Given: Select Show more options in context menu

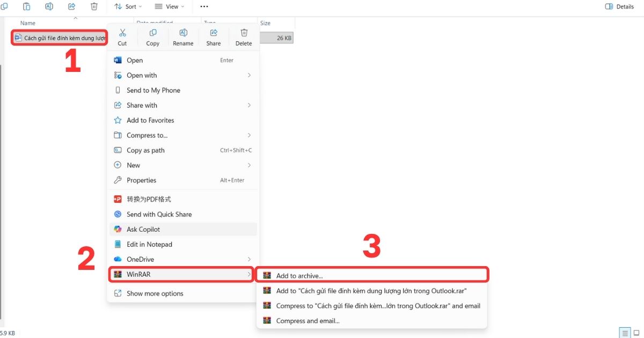Looking at the screenshot, I should click(155, 293).
